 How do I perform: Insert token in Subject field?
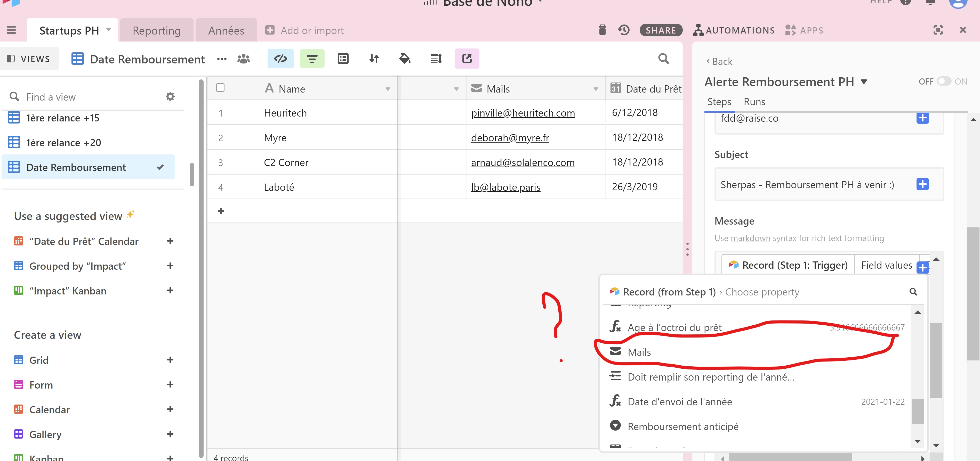[922, 184]
